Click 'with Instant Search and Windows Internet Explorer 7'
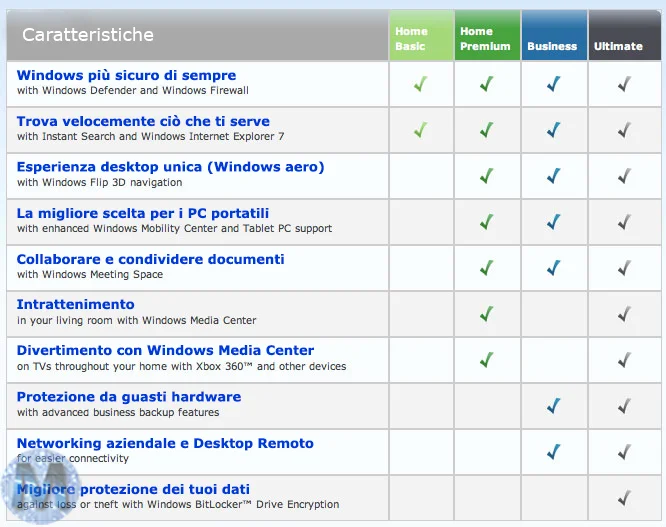The width and height of the screenshot is (666, 527). 150,136
